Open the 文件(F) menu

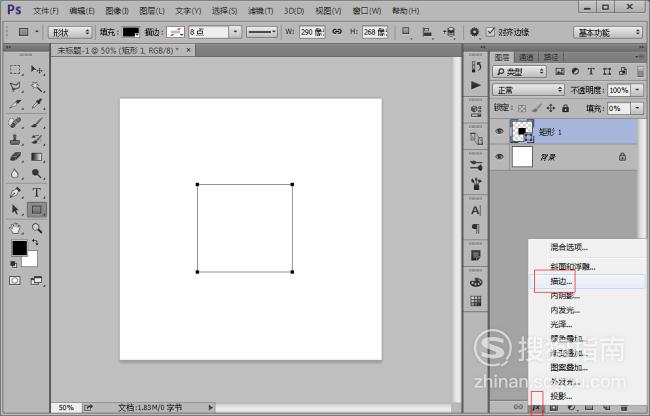tap(45, 9)
